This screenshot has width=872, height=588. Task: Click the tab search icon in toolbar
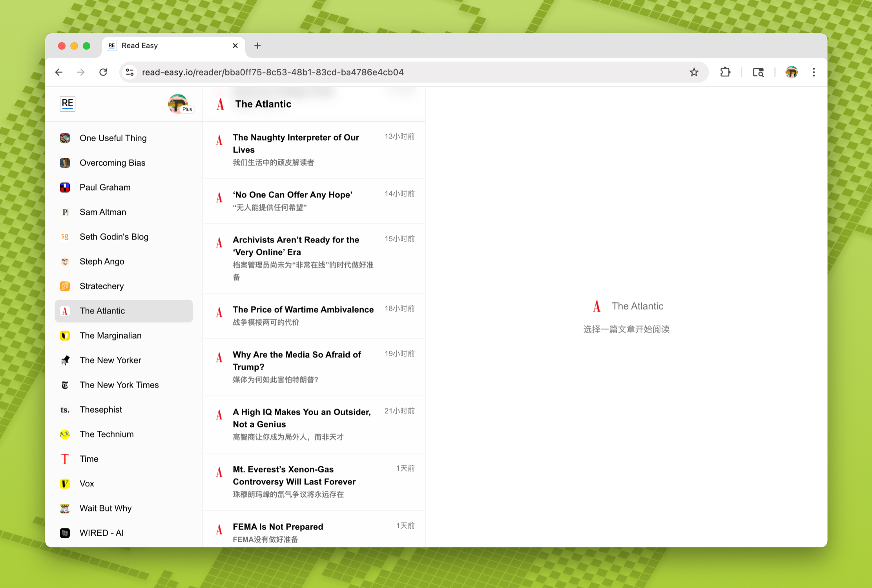click(x=758, y=72)
